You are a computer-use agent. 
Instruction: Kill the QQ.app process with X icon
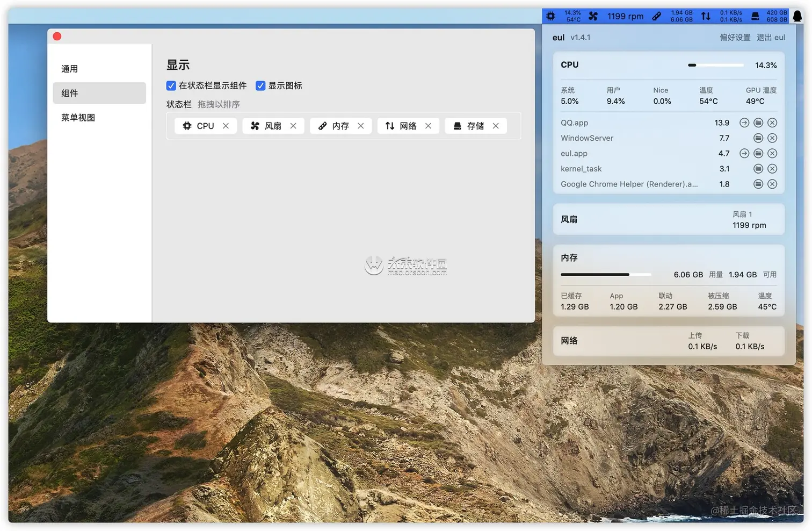click(x=772, y=123)
